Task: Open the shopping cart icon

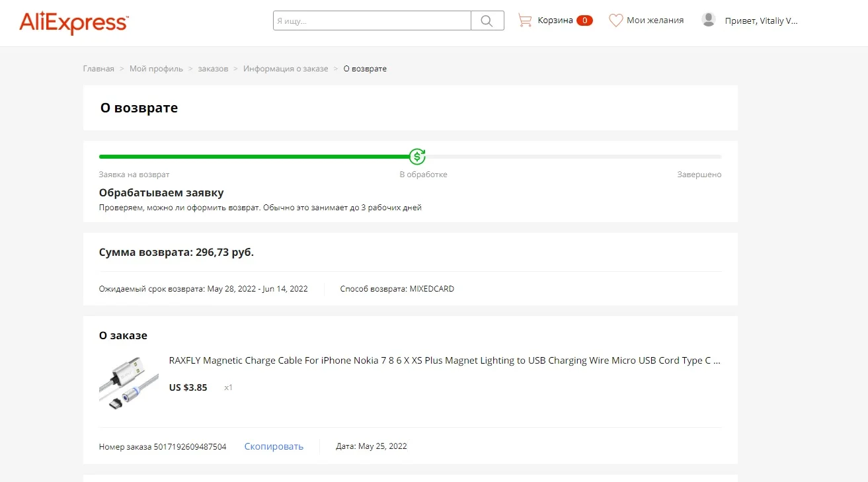Action: click(x=525, y=20)
